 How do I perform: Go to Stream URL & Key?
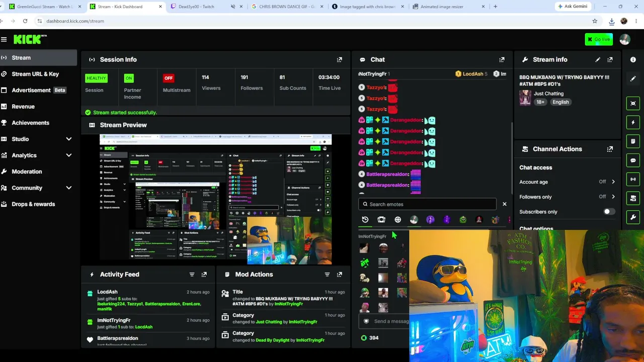pyautogui.click(x=39, y=74)
